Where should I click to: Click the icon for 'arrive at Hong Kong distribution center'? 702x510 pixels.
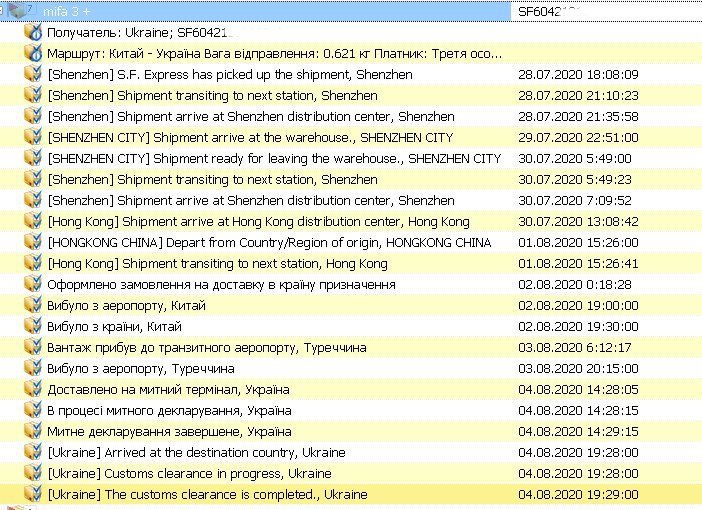coord(33,221)
